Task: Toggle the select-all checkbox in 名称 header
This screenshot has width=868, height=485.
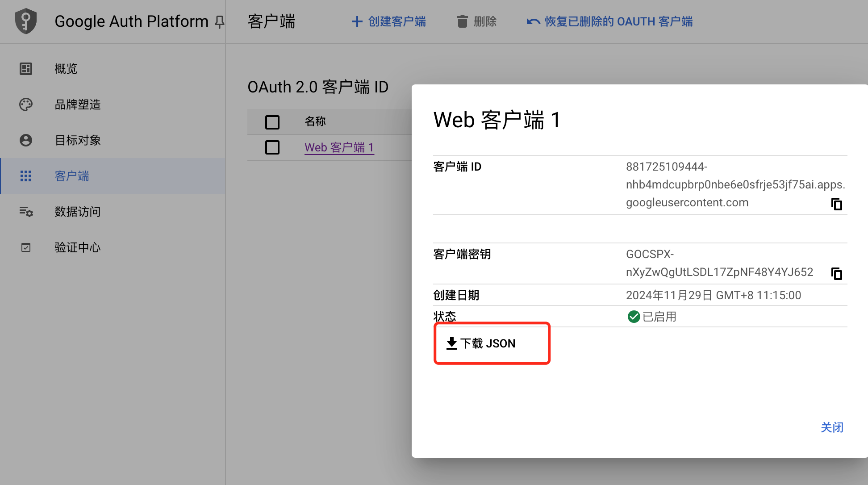Action: coord(272,122)
